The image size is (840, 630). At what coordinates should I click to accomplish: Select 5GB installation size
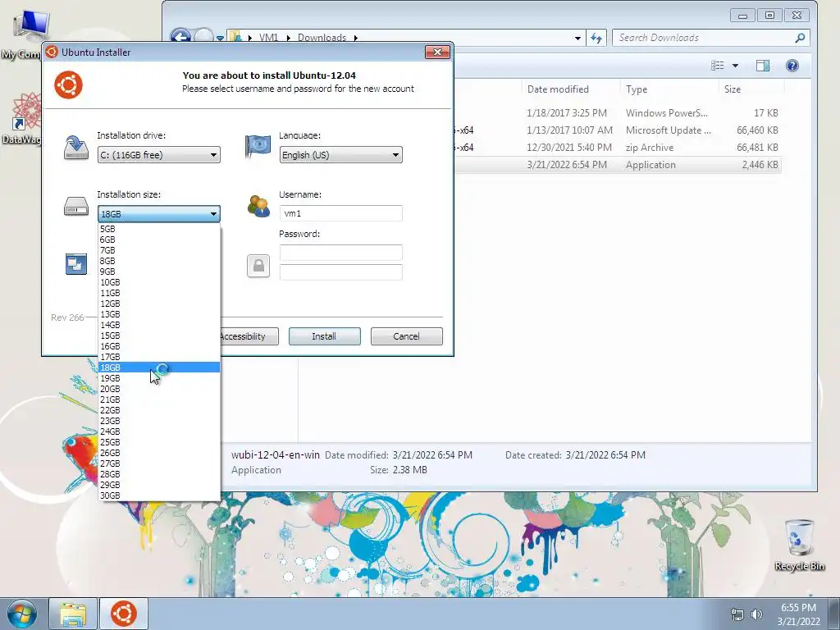coord(158,229)
